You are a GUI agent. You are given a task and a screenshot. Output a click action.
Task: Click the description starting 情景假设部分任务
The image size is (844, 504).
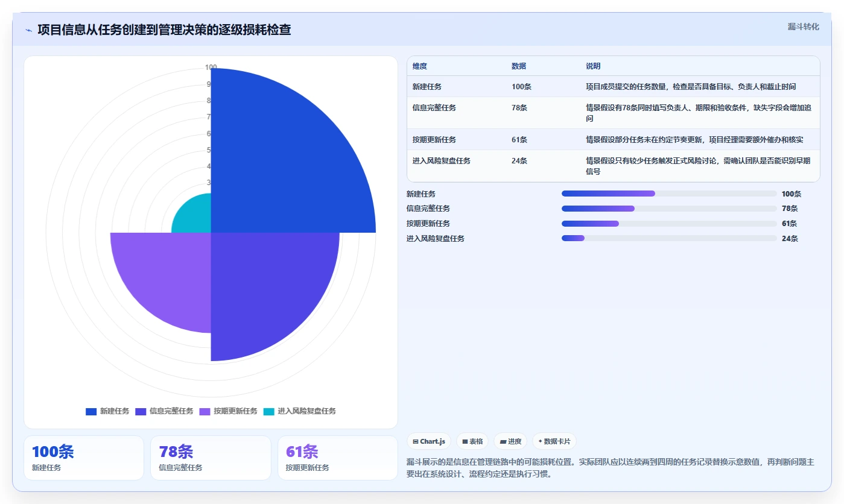click(x=694, y=140)
